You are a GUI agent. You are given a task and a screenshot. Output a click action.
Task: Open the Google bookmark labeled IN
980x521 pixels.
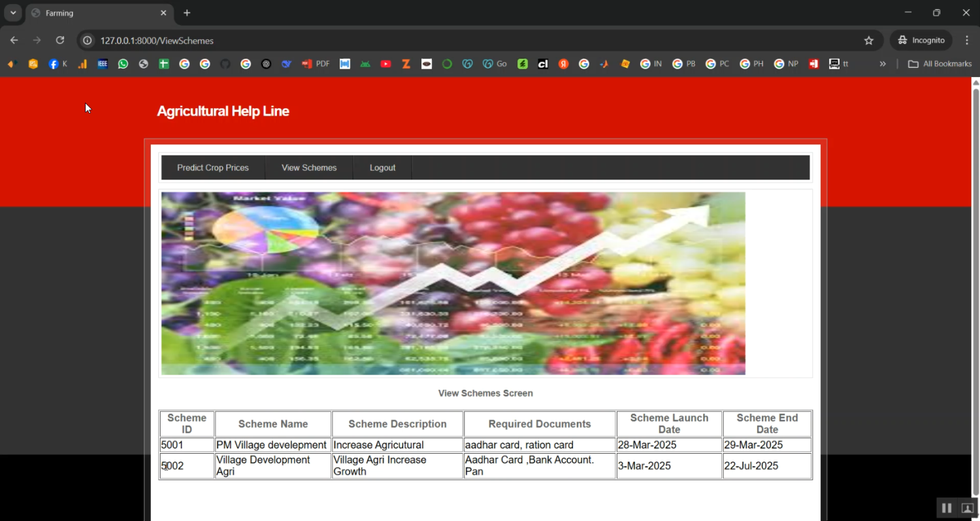(x=651, y=64)
